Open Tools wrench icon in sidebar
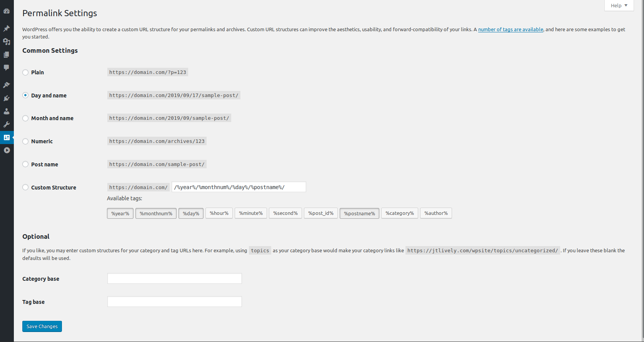This screenshot has width=644, height=342. pos(7,124)
